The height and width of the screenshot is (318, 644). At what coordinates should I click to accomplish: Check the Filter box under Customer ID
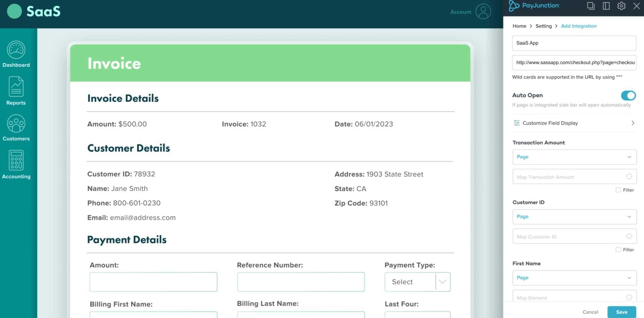[618, 249]
